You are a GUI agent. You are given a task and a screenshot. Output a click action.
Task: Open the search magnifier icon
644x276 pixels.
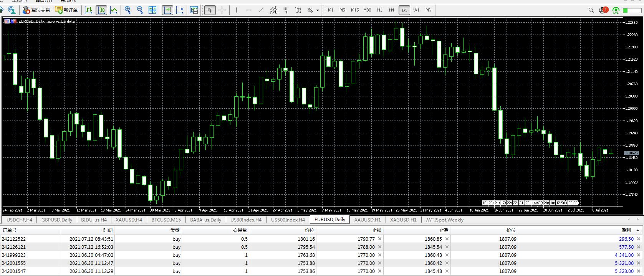coord(591,10)
